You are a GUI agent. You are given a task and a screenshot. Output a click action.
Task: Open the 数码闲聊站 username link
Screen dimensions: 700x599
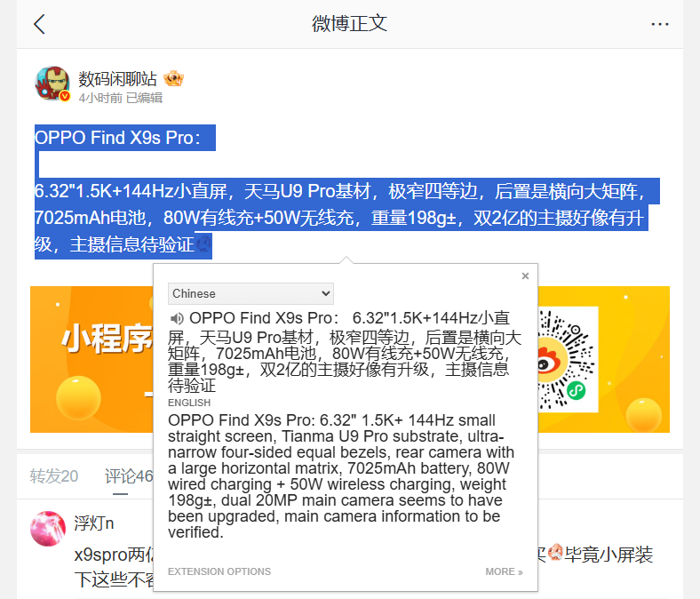point(117,79)
